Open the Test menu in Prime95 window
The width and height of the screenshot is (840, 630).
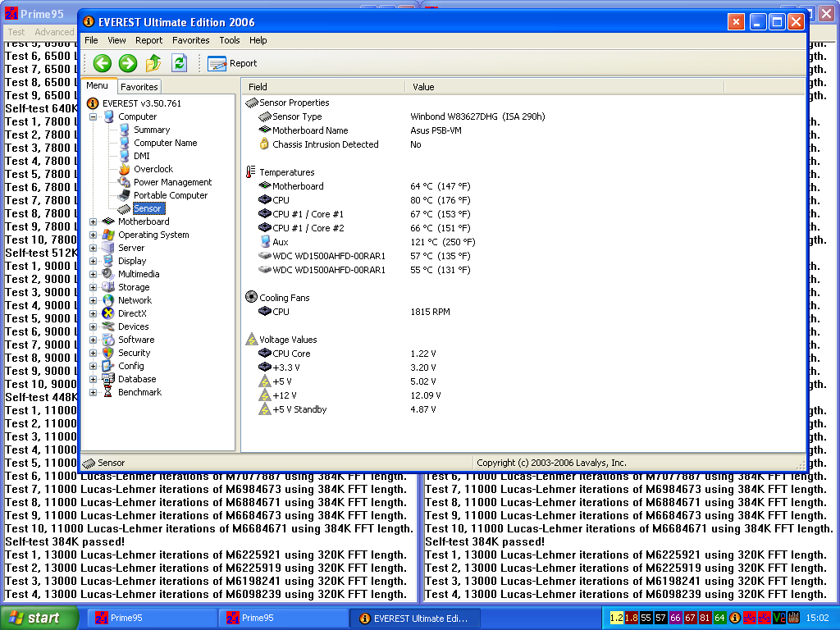point(16,32)
